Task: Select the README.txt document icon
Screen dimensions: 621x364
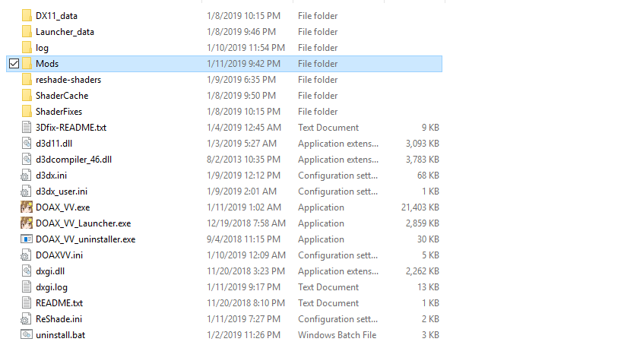Action: point(27,303)
